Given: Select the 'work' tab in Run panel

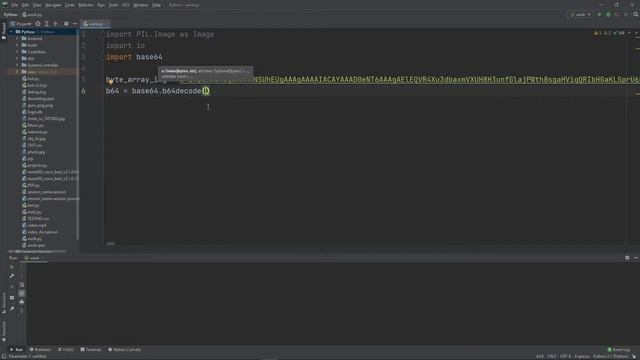Looking at the screenshot, I should click(x=32, y=258).
